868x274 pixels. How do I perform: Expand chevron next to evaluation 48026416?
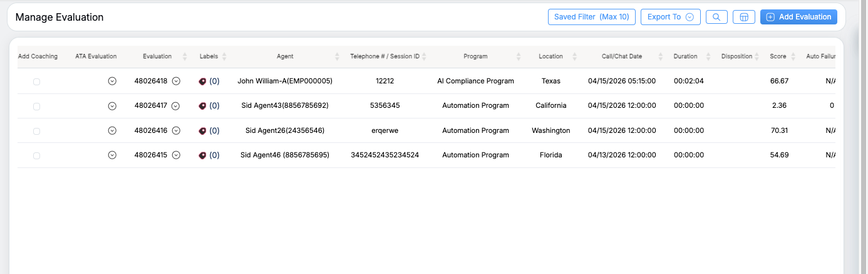176,130
